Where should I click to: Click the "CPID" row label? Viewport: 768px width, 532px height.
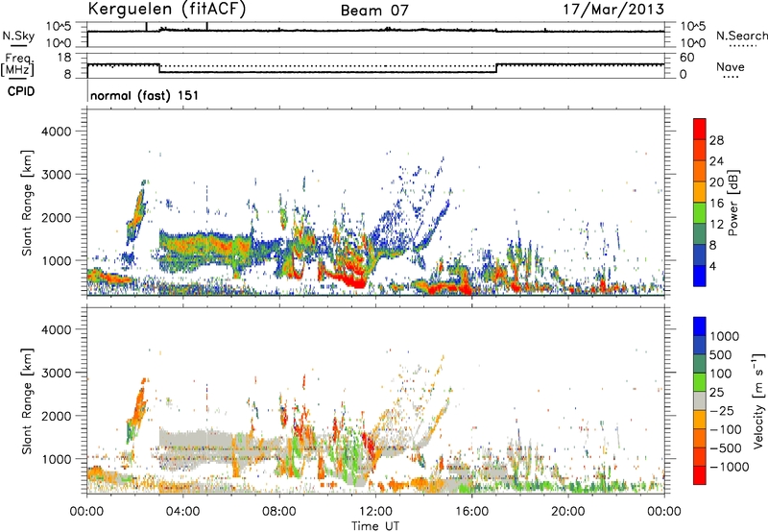click(x=21, y=91)
